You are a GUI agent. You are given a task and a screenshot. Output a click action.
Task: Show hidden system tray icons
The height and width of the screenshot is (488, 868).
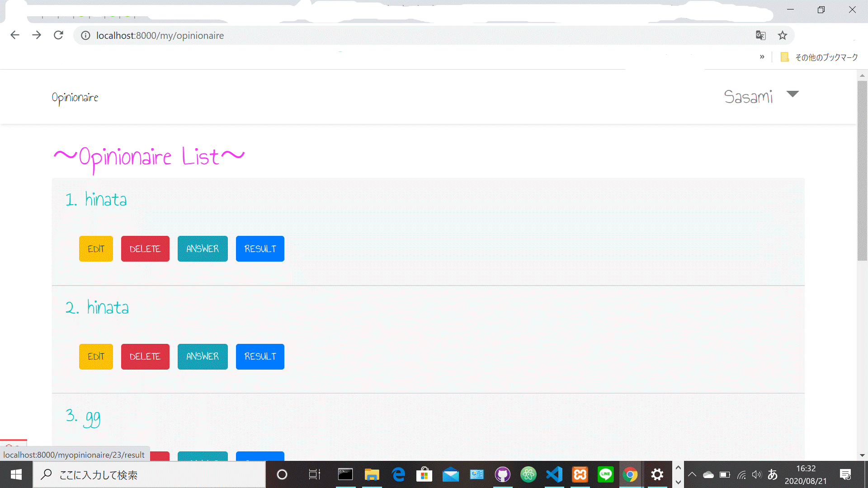pyautogui.click(x=692, y=474)
